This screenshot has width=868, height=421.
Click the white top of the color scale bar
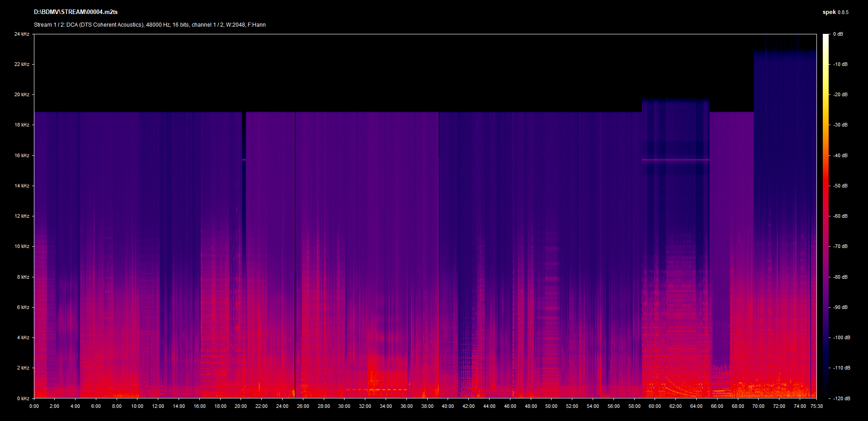[x=826, y=36]
